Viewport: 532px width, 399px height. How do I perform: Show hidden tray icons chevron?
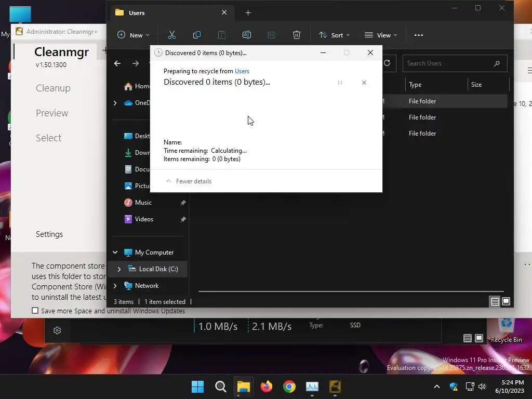point(437,387)
